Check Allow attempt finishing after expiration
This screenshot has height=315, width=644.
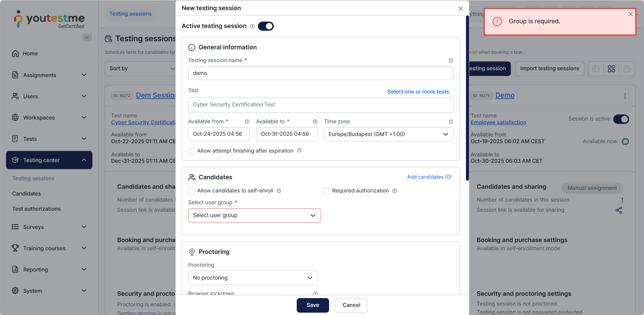191,151
